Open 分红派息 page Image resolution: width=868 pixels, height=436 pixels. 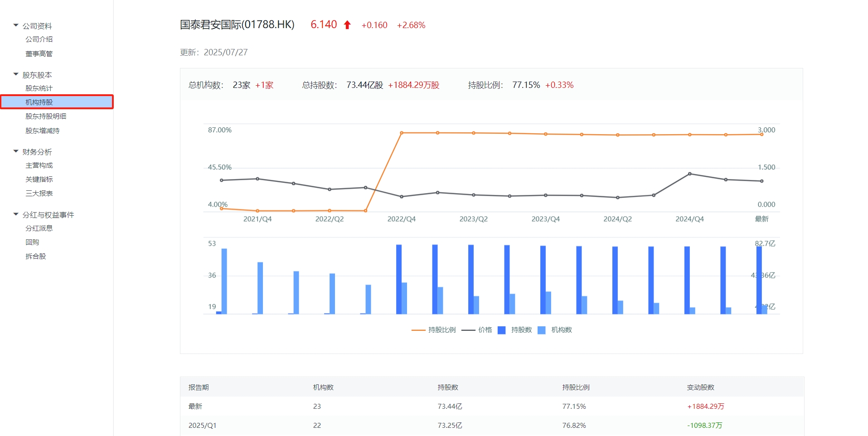[x=39, y=228]
